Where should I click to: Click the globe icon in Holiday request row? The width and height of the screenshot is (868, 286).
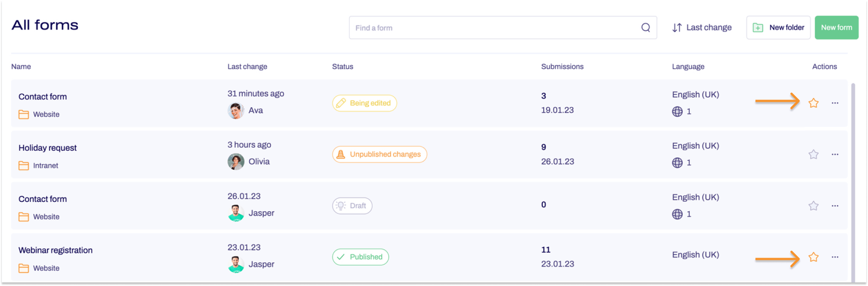coord(677,163)
